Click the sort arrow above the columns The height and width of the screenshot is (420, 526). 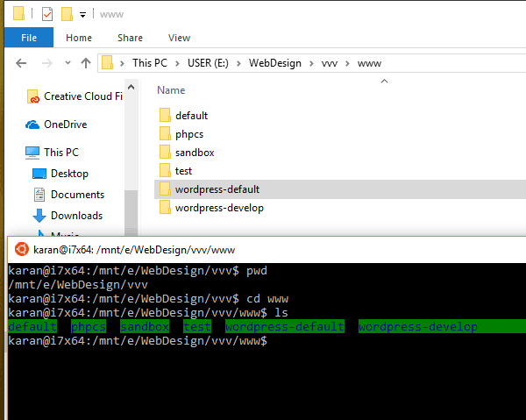[385, 82]
